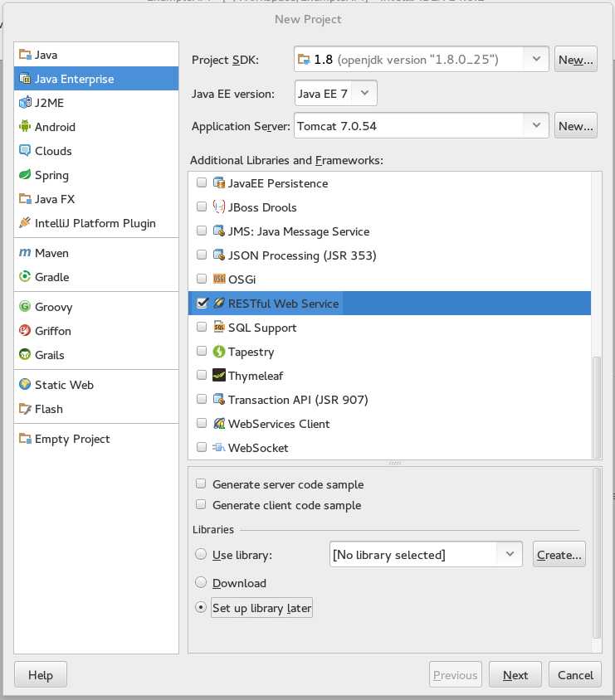Image resolution: width=615 pixels, height=700 pixels.
Task: Pick the Static Web project type label
Action: point(64,385)
